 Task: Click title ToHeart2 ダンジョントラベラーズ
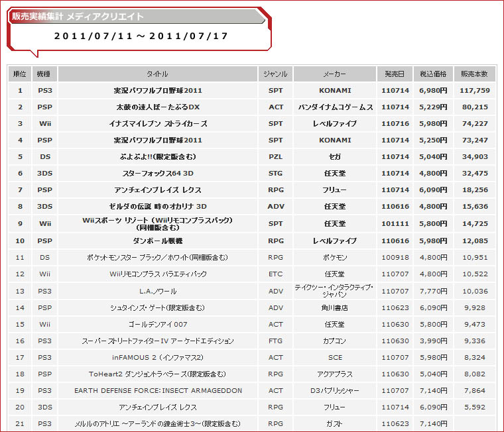tap(158, 374)
